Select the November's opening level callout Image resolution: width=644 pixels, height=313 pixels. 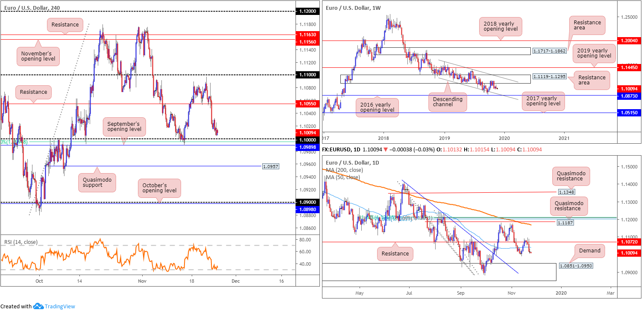click(38, 56)
